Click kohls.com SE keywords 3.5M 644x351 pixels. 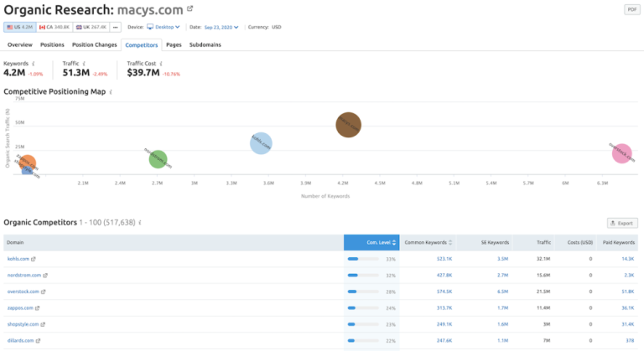[503, 259]
